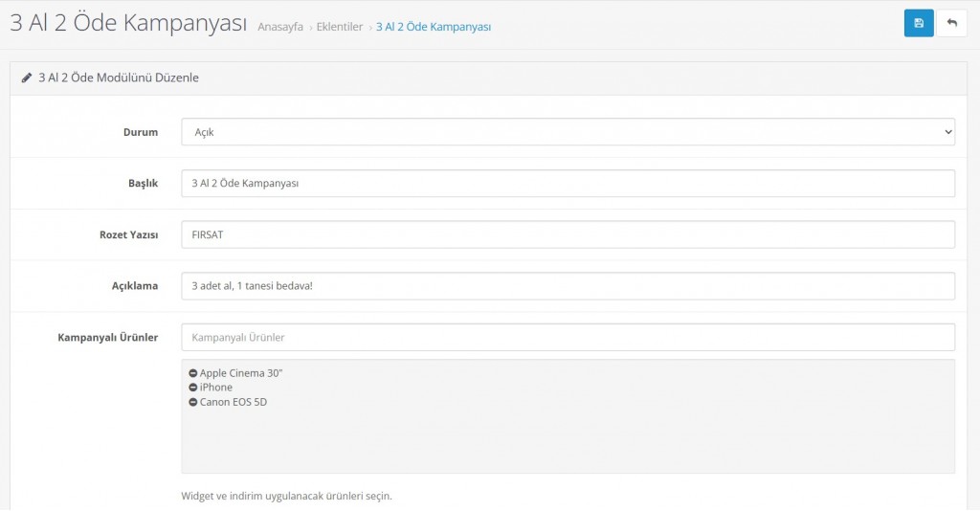Remove Apple Cinema 30" using its minus icon
980x511 pixels.
[193, 373]
